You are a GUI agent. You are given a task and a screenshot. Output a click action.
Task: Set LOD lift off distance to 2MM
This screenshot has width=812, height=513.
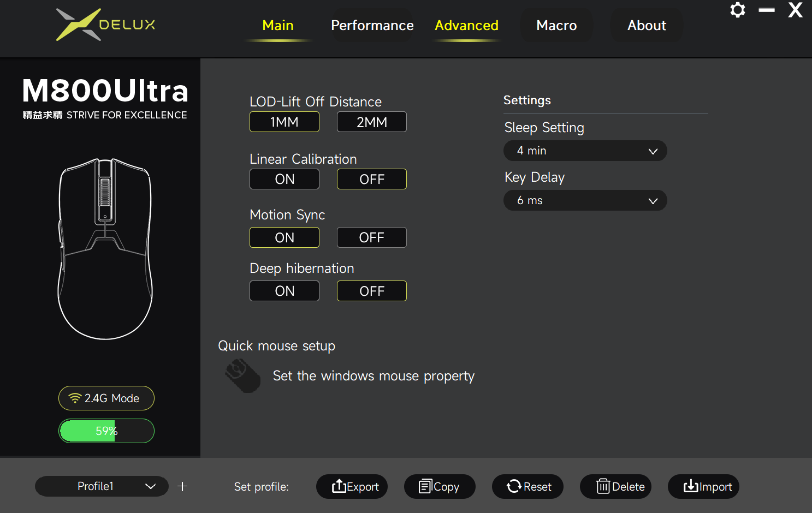point(372,122)
